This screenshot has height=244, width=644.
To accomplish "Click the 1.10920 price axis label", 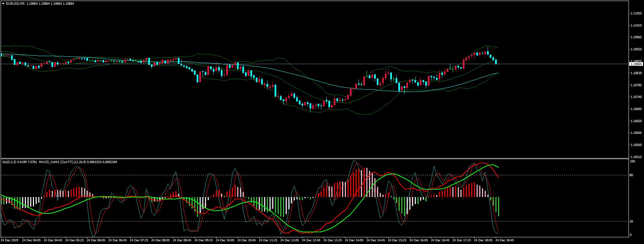I will coord(636,49).
